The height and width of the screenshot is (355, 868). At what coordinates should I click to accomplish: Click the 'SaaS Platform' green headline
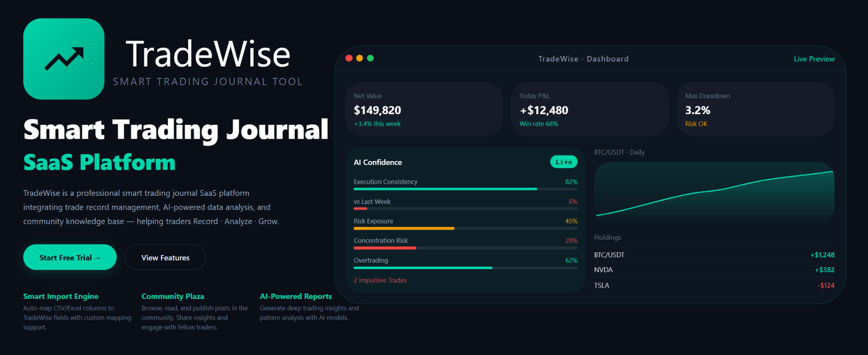pos(99,162)
